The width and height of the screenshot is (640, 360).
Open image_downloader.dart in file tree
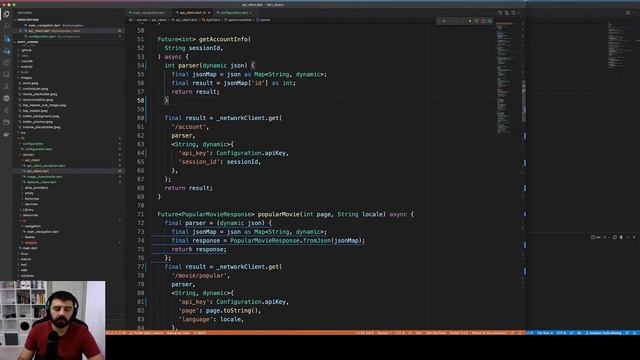coord(44,177)
